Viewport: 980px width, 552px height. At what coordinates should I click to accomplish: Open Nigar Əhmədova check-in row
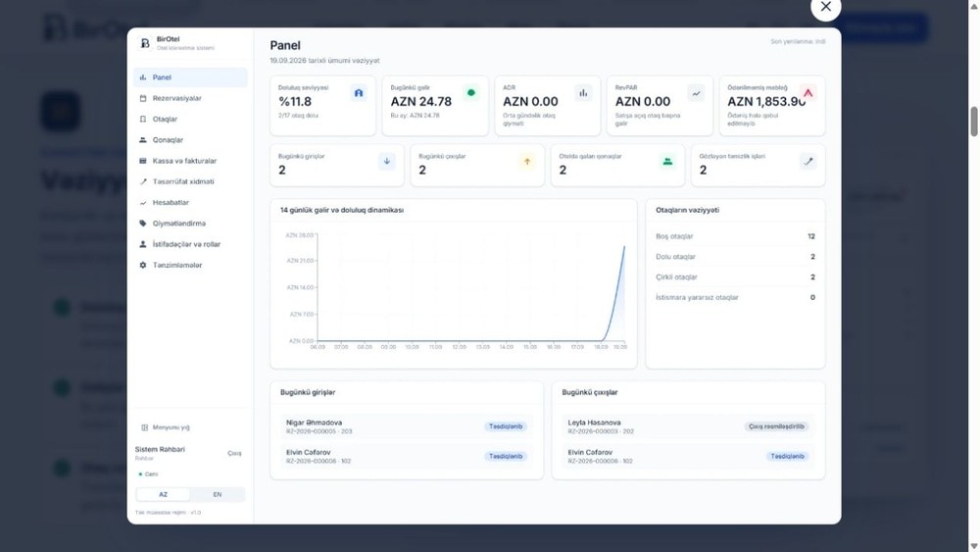[407, 427]
